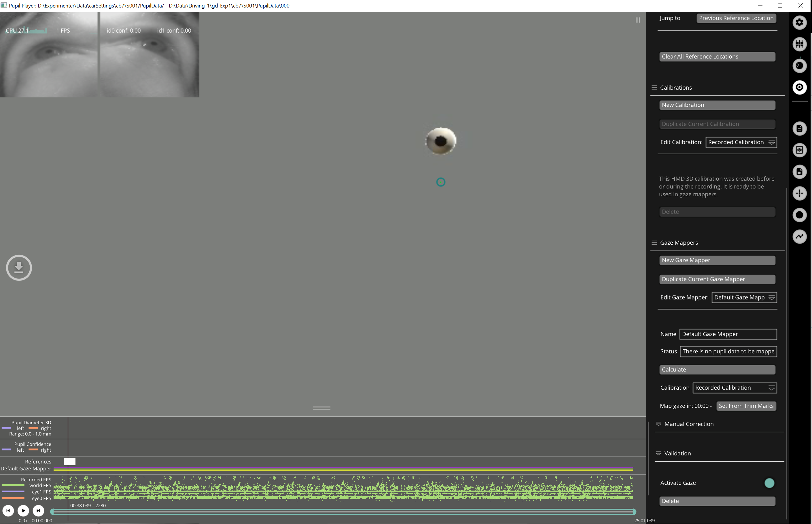
Task: Click Clear All Reference Locations
Action: click(717, 56)
